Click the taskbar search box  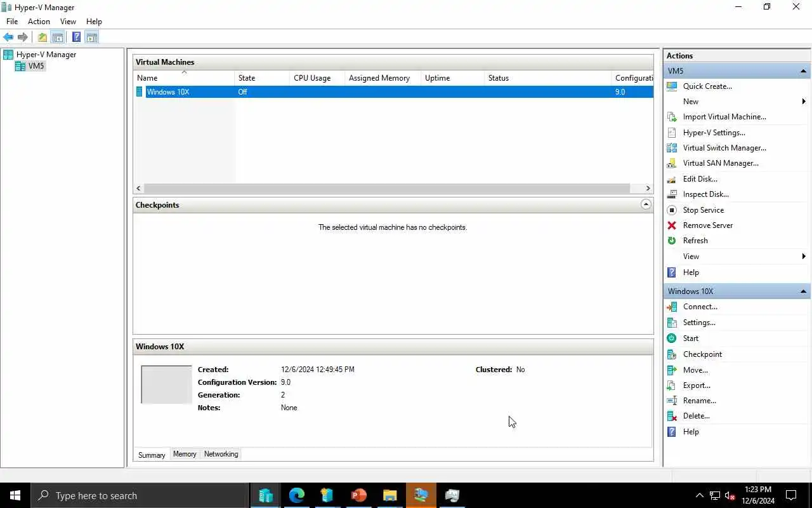tap(140, 495)
